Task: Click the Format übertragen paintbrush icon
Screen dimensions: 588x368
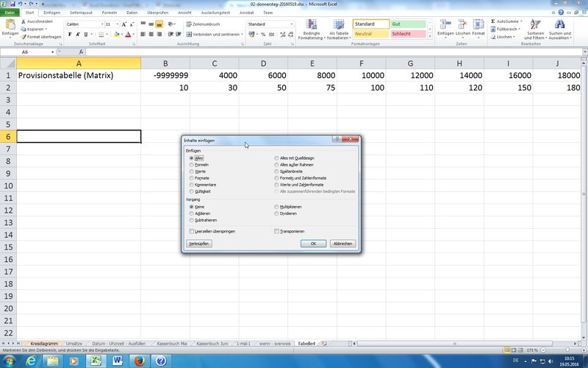Action: (x=23, y=36)
